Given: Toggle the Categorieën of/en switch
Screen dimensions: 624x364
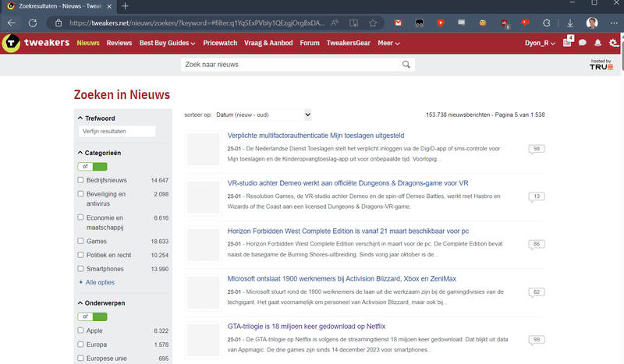Looking at the screenshot, I should coord(92,166).
